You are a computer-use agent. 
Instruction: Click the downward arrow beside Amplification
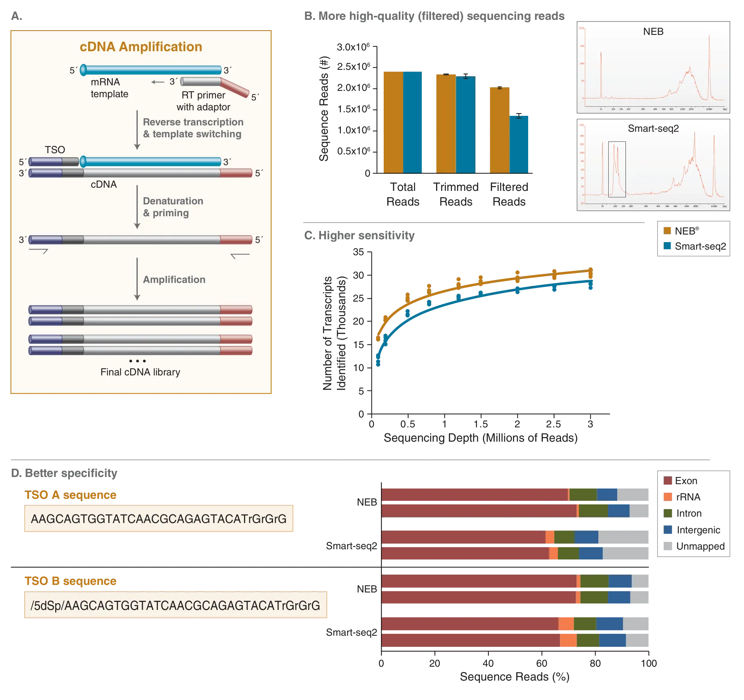coord(137,279)
